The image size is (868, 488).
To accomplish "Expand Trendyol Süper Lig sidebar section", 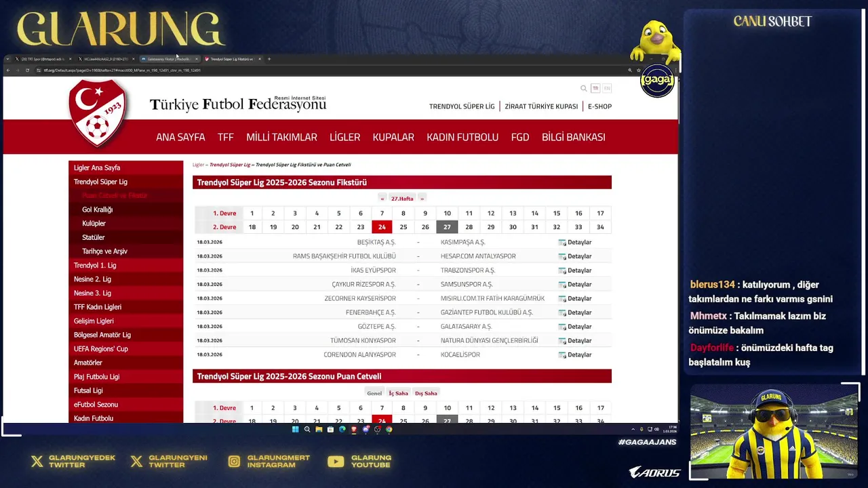I will tap(125, 182).
